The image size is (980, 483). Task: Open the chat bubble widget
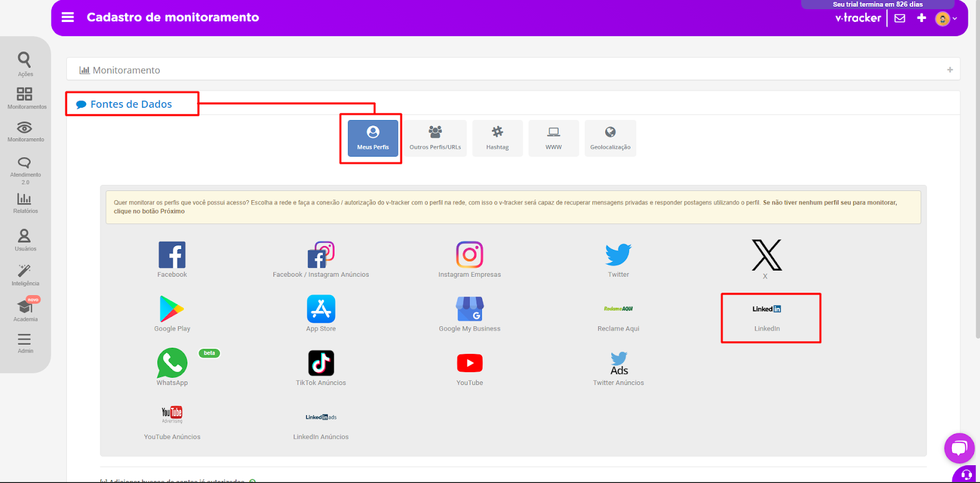click(959, 448)
